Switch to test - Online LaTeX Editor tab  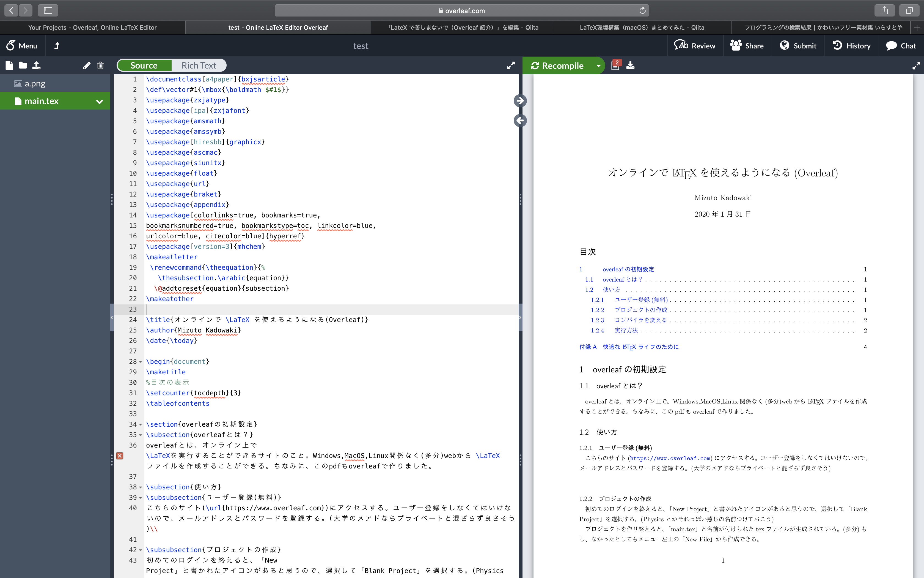tap(278, 28)
